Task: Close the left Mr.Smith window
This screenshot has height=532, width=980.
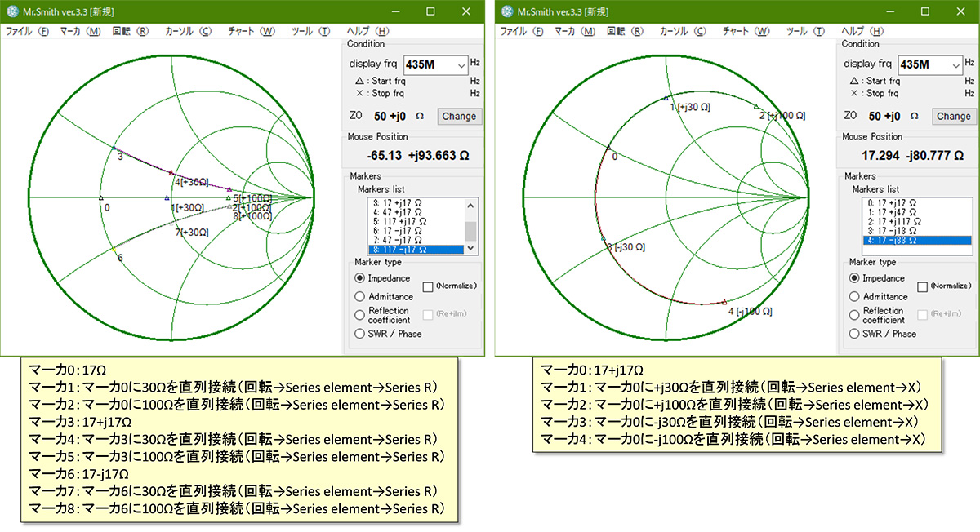Action: [x=466, y=11]
